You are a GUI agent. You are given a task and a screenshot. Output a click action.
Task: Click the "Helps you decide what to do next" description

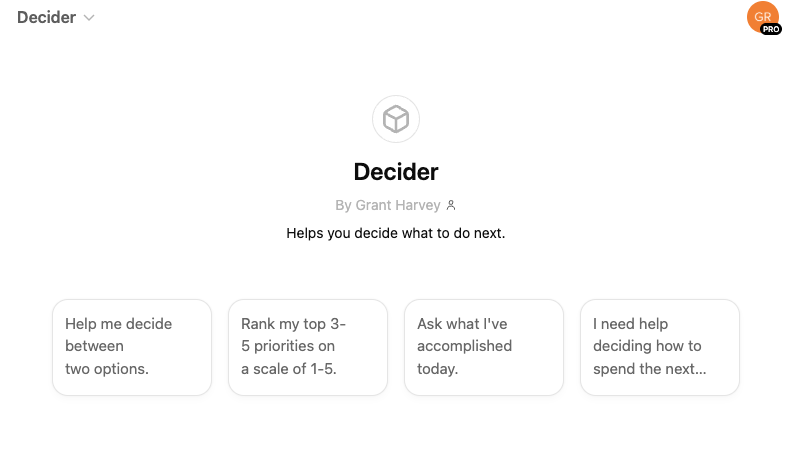coord(396,234)
